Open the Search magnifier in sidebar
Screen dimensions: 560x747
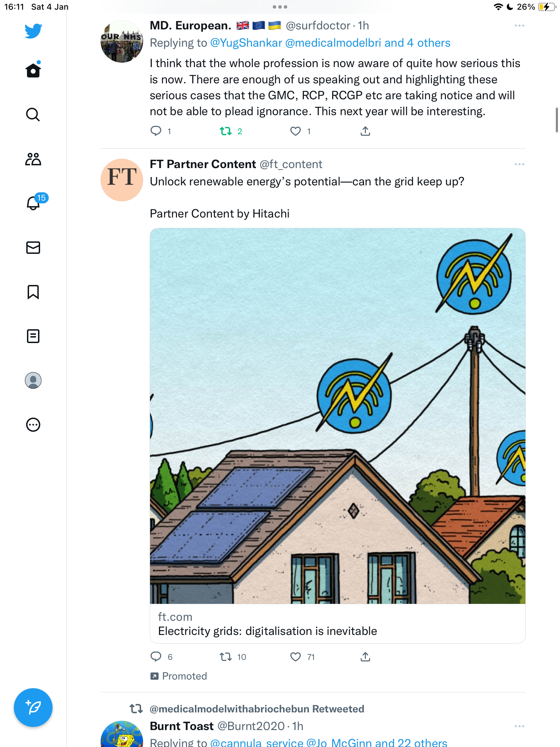(x=33, y=114)
